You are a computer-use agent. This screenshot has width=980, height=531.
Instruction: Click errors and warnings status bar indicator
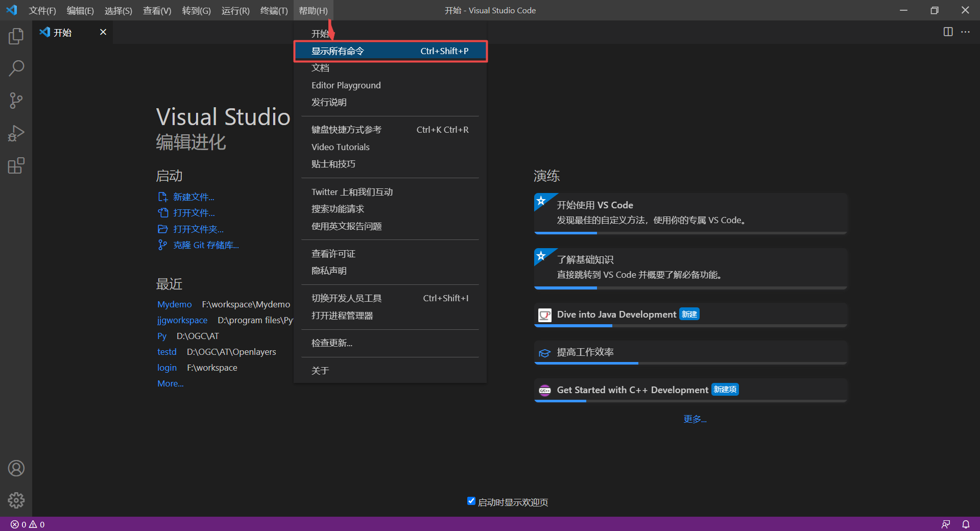coord(28,524)
